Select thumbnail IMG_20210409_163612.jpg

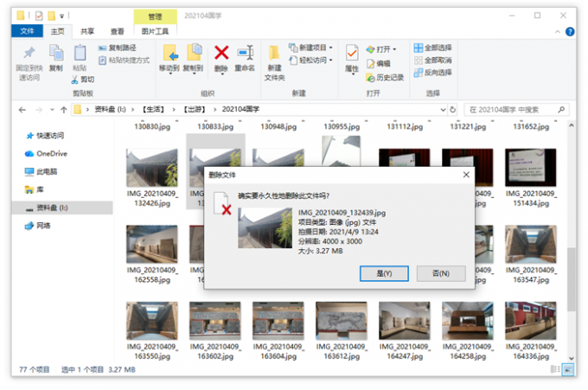click(x=342, y=321)
